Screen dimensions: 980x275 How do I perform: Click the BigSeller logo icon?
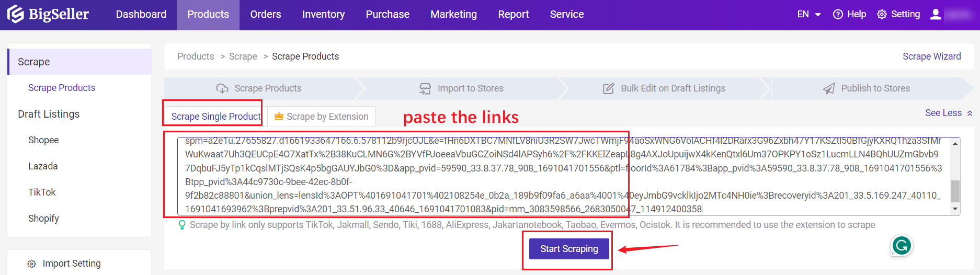pos(16,14)
